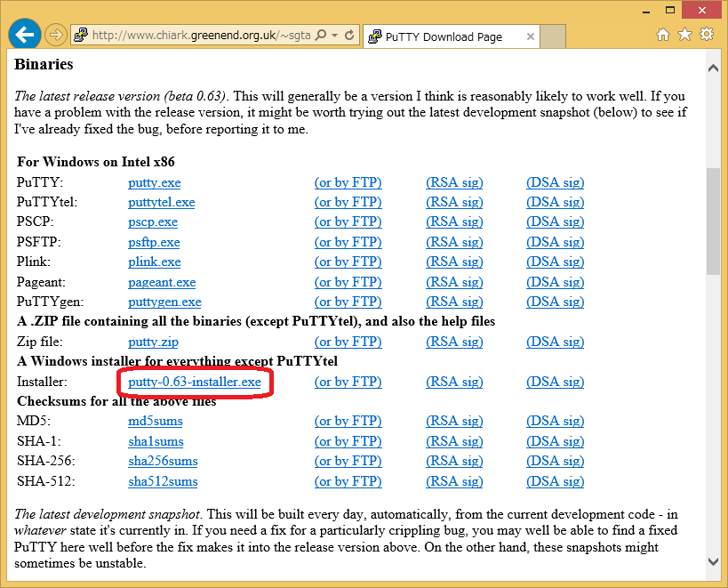Open md5sums link
The image size is (728, 588).
pos(156,422)
